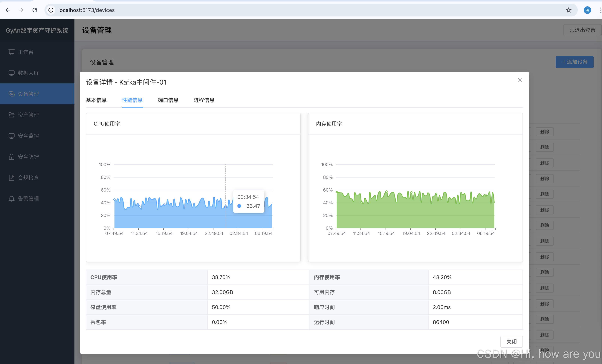This screenshot has width=602, height=364.
Task: Click the 告警管理 bell icon
Action: point(11,199)
